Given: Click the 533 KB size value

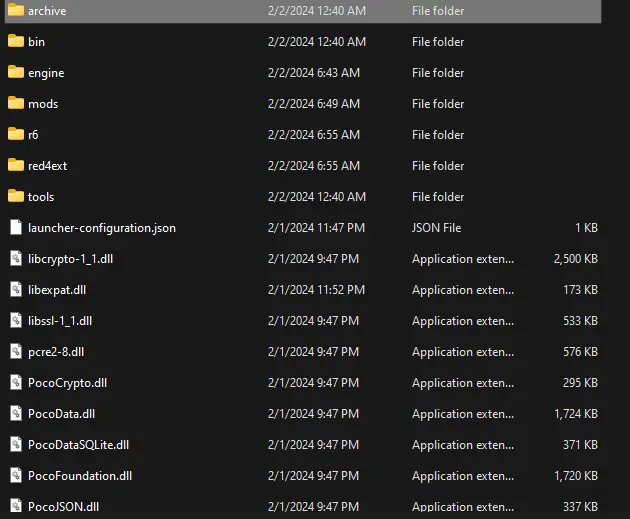Looking at the screenshot, I should (580, 321).
